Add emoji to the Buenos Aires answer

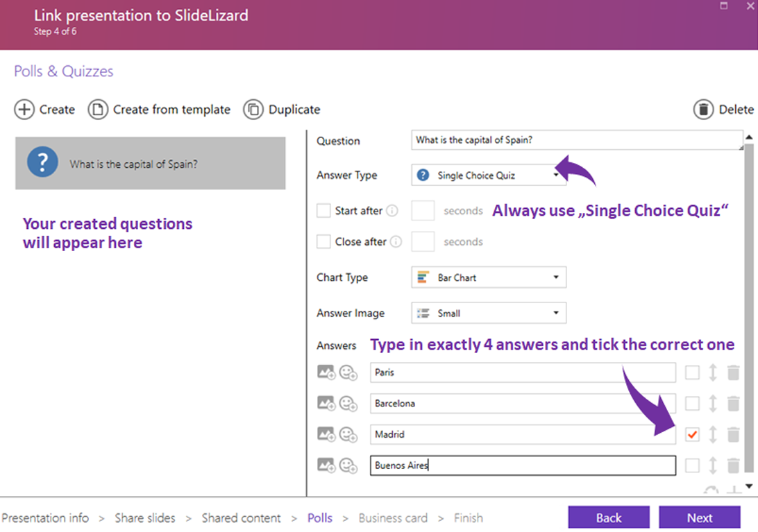348,465
